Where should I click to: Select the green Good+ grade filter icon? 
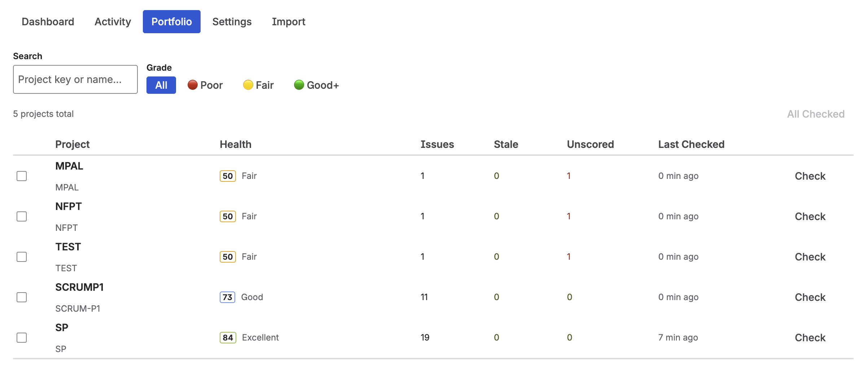click(299, 85)
